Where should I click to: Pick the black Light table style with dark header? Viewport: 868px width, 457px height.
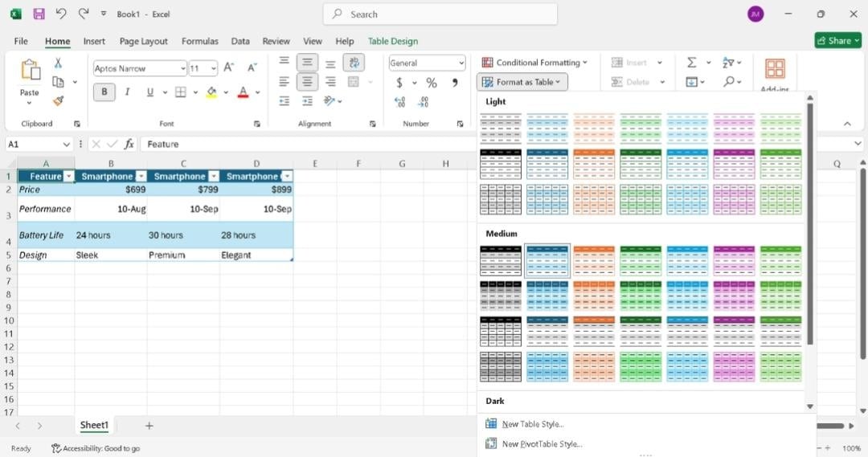click(501, 164)
